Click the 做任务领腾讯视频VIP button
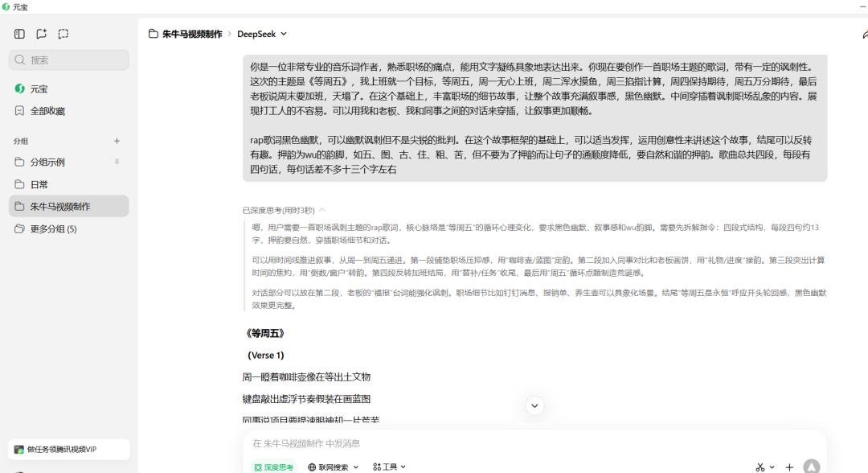 68,449
